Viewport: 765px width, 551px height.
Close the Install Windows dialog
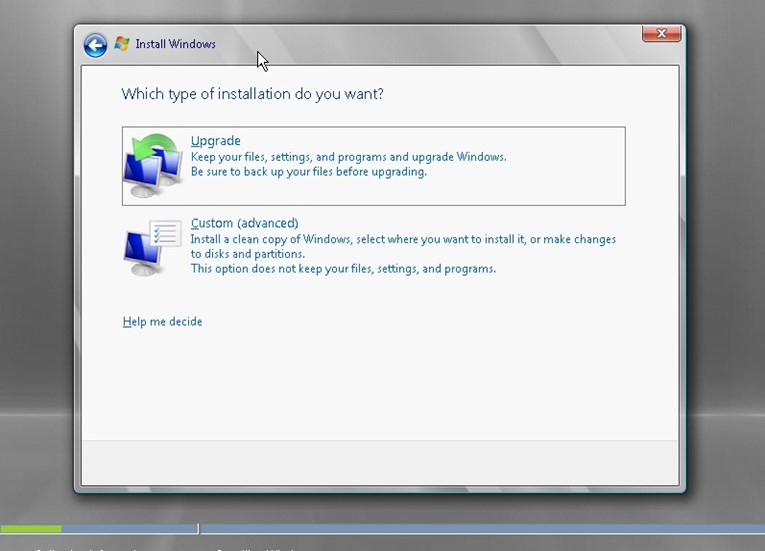click(661, 34)
